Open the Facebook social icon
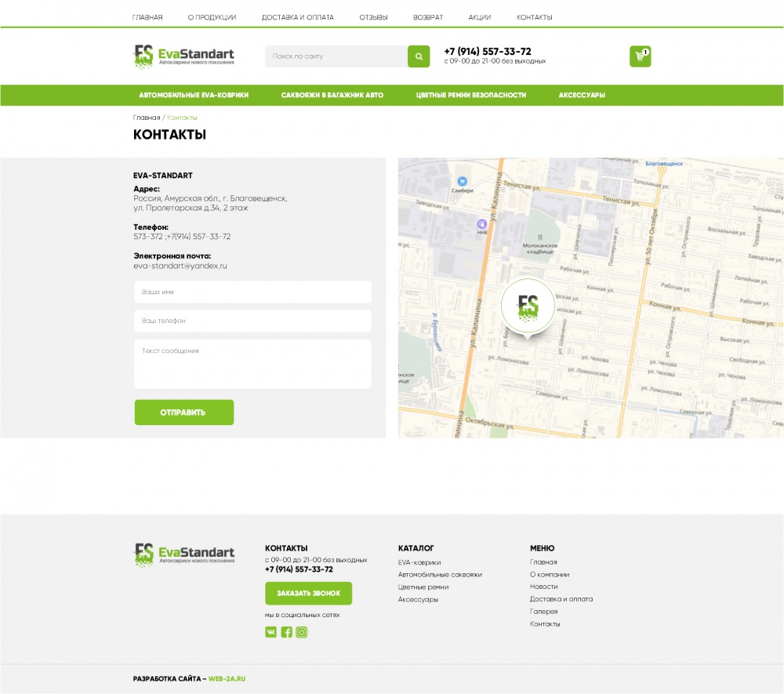 (286, 632)
